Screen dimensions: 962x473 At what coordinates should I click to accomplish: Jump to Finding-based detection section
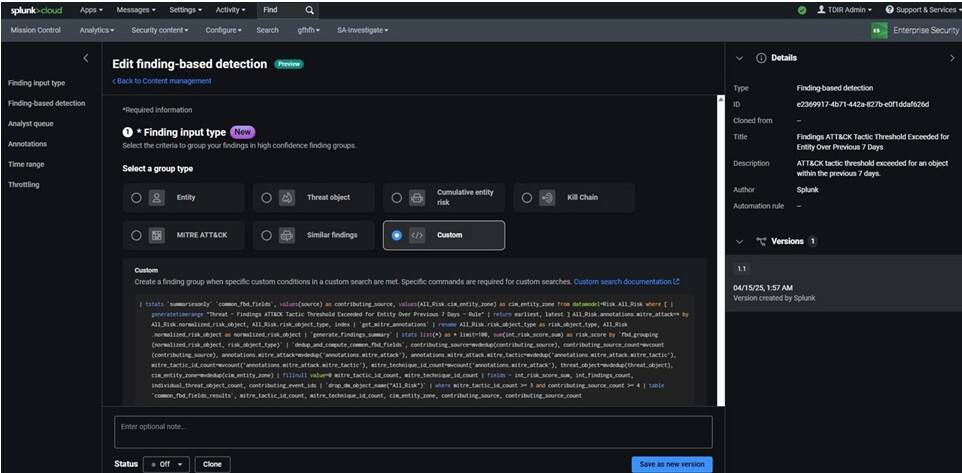(47, 104)
